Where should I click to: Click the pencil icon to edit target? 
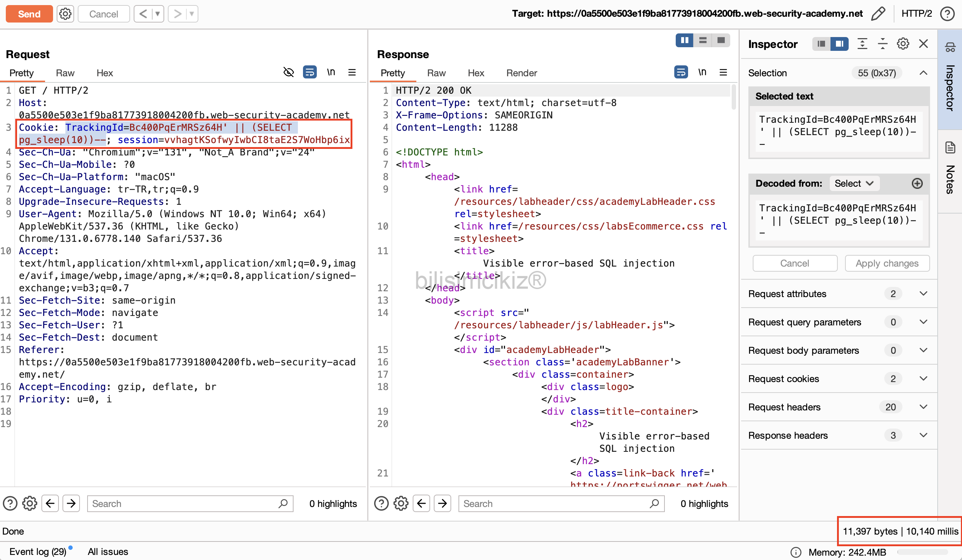pos(878,14)
